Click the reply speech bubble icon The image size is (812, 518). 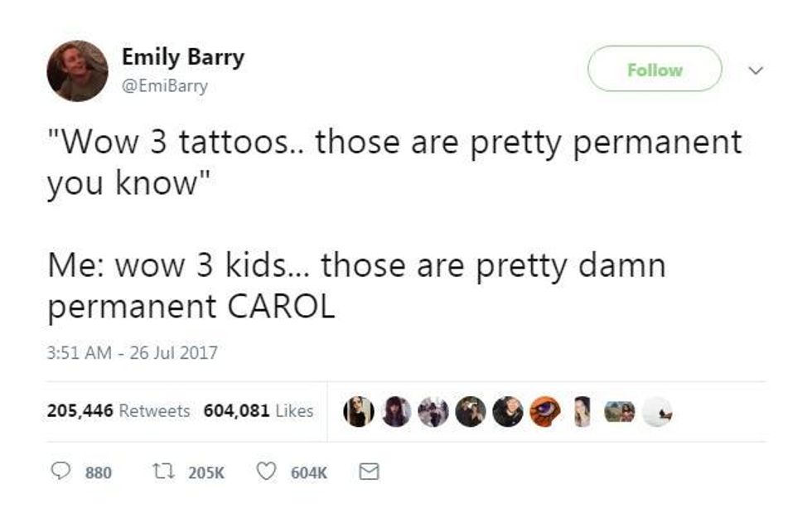(61, 471)
